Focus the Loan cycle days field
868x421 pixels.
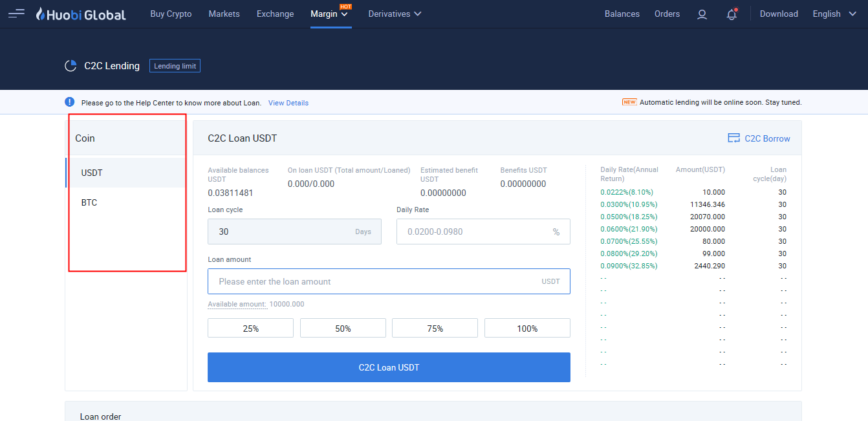tap(294, 232)
